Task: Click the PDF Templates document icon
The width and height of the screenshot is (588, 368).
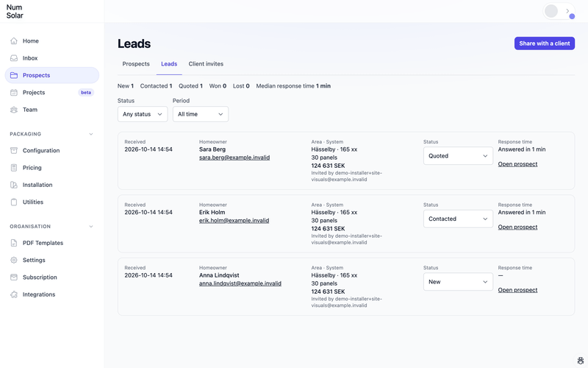Action: tap(14, 243)
